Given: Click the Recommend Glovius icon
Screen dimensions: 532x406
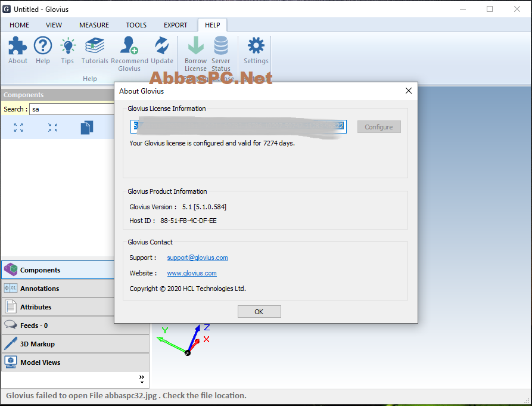Looking at the screenshot, I should [x=129, y=45].
